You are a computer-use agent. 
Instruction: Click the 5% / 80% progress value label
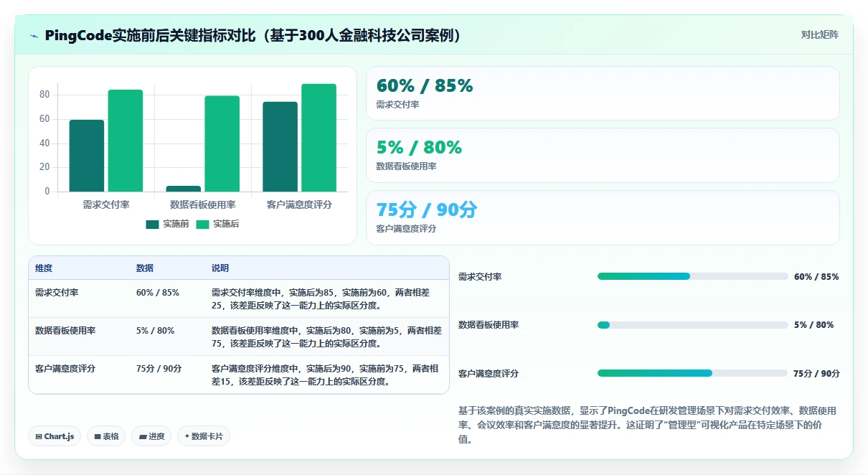pyautogui.click(x=813, y=325)
